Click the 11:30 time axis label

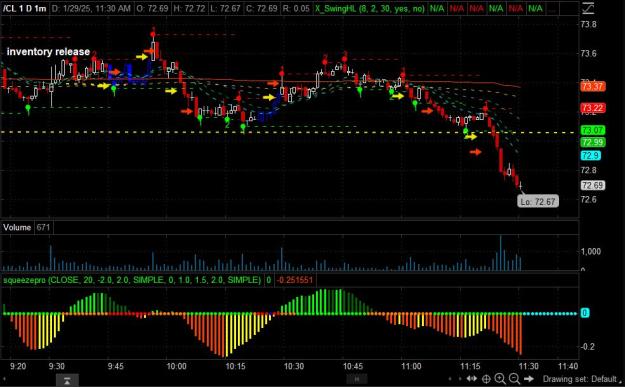coord(529,366)
